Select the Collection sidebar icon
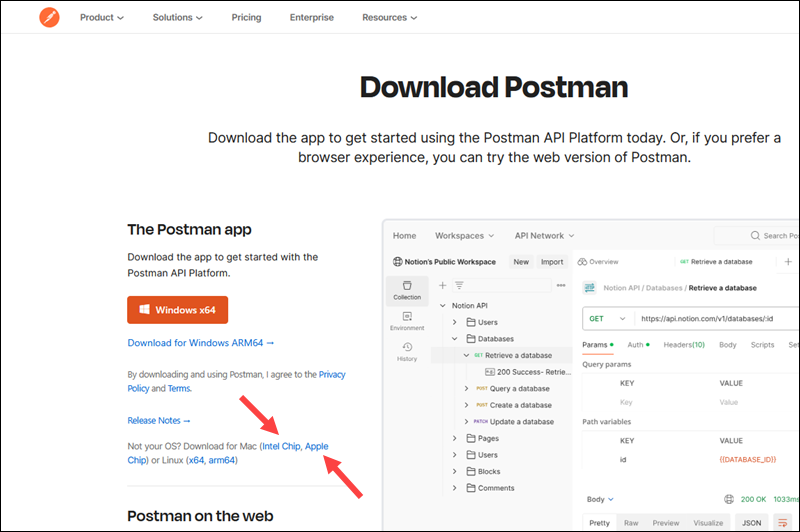 407,290
